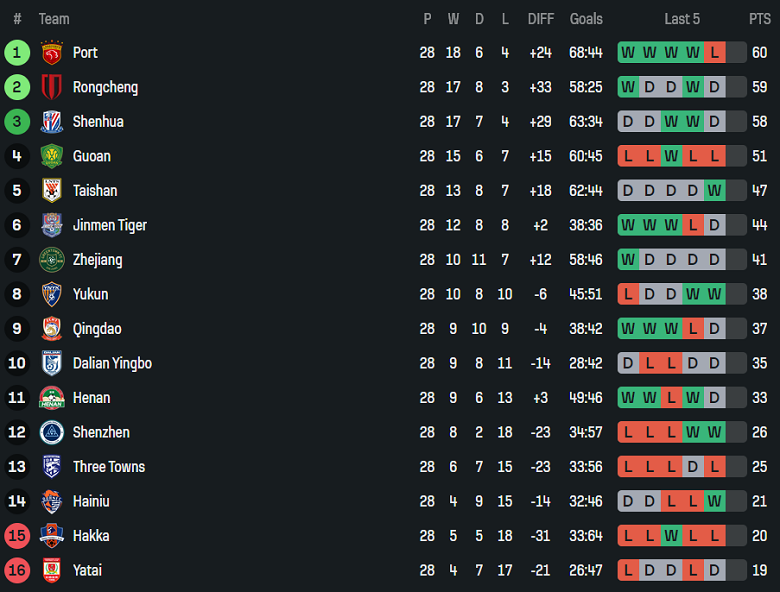This screenshot has width=780, height=592.
Task: Sort table by PTS column header
Action: (x=759, y=19)
